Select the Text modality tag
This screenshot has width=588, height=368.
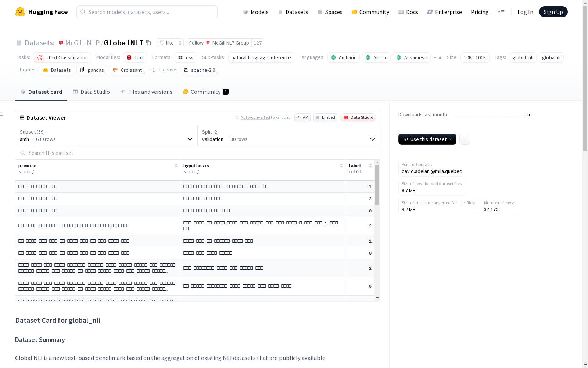[135, 57]
